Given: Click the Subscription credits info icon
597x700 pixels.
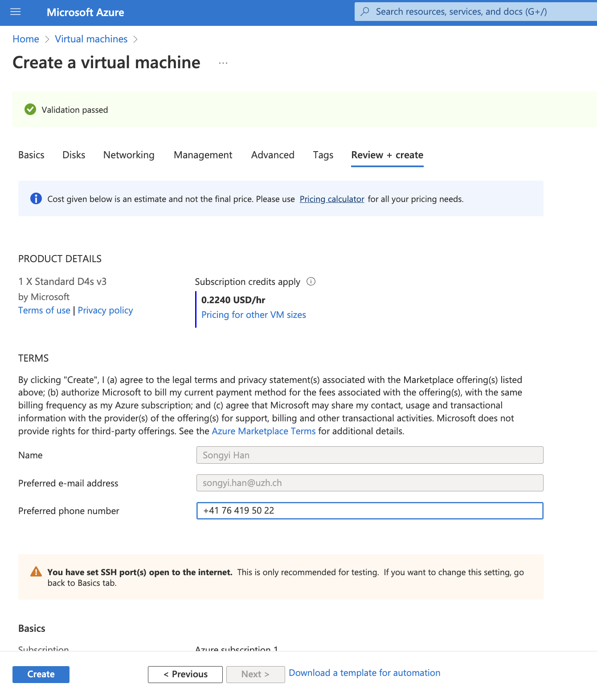Looking at the screenshot, I should click(x=311, y=281).
